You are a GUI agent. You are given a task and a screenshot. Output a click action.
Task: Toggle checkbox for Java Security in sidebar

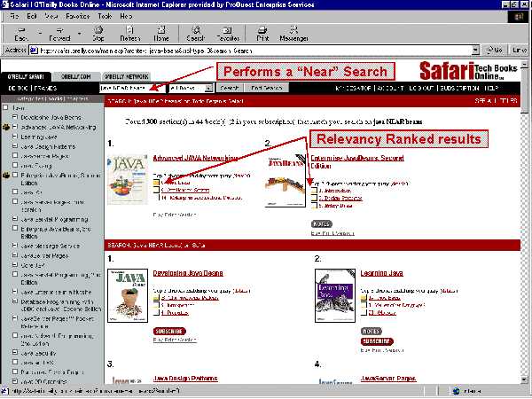pos(15,353)
